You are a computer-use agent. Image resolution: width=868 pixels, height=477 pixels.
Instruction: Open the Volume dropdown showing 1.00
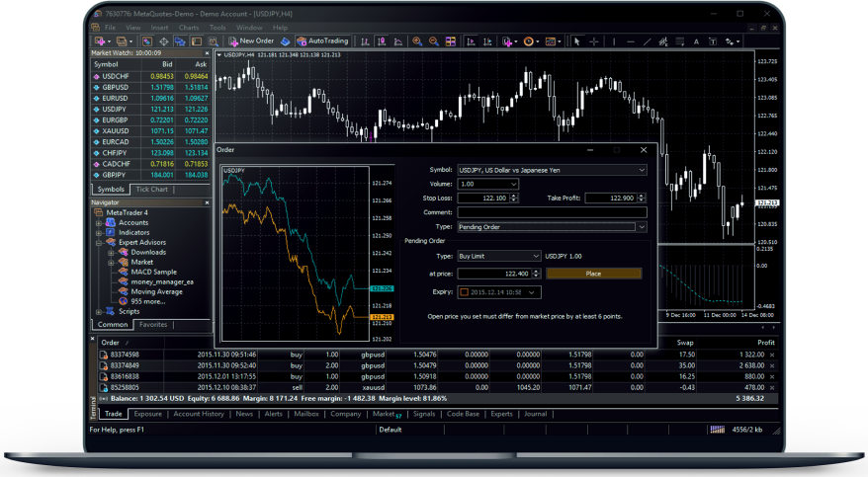pos(513,184)
